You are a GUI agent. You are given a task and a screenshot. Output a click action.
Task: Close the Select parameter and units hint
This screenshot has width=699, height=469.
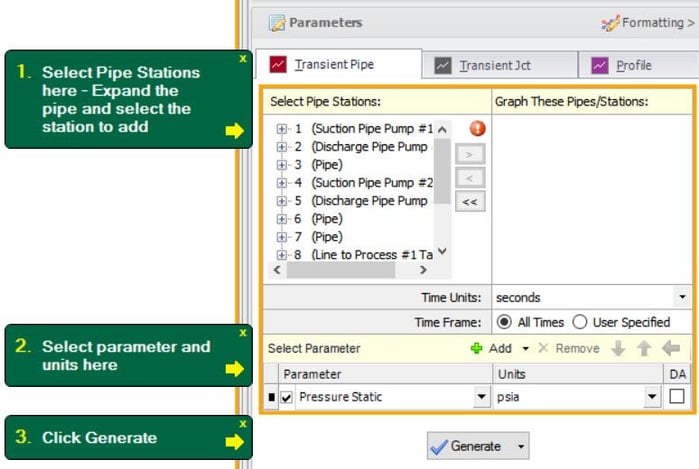pyautogui.click(x=243, y=333)
